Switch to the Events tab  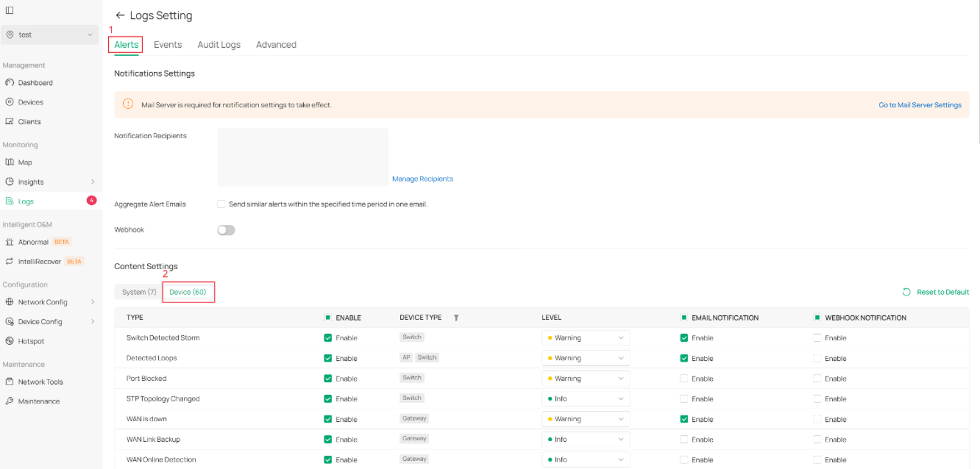pyautogui.click(x=168, y=44)
